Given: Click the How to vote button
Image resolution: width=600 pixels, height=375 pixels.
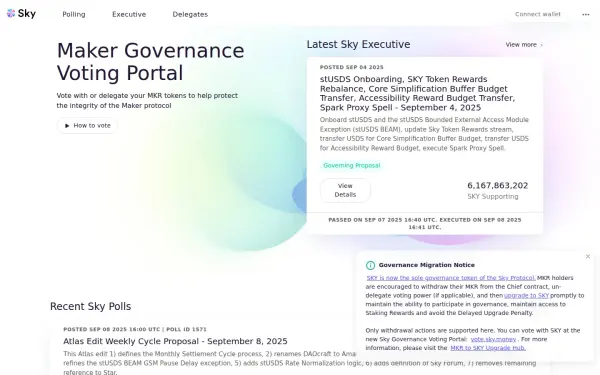Looking at the screenshot, I should (x=87, y=126).
